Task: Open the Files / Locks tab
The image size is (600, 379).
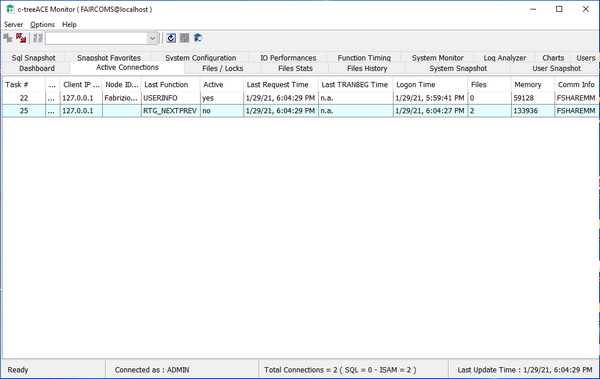Action: [223, 68]
